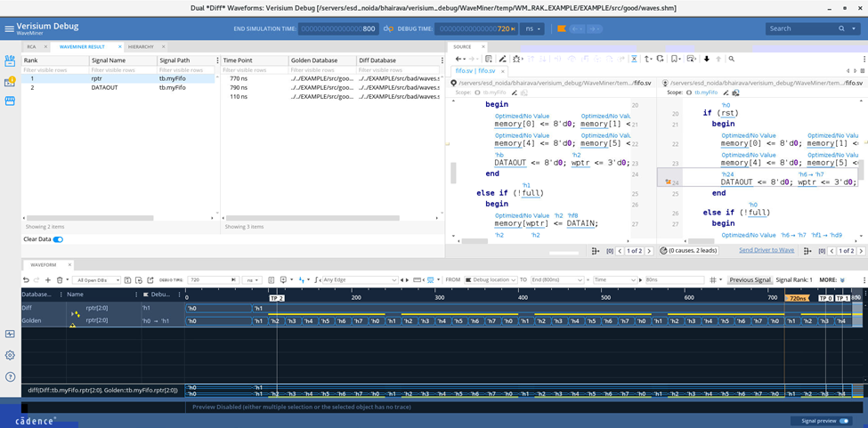Open the settings gear in the left sidebar

pyautogui.click(x=10, y=355)
